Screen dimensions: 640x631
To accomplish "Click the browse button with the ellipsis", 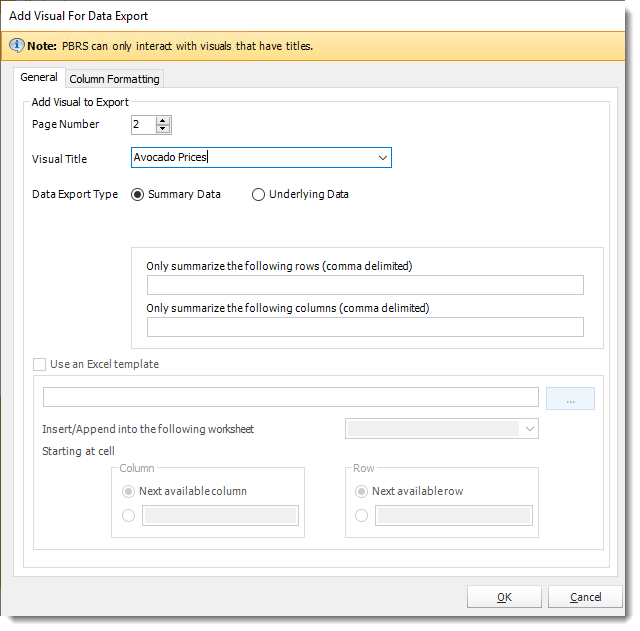I will pyautogui.click(x=570, y=398).
